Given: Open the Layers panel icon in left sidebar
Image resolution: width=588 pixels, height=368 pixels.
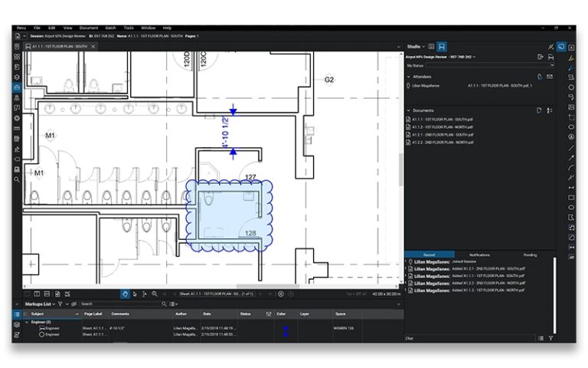Looking at the screenshot, I should click(x=17, y=77).
